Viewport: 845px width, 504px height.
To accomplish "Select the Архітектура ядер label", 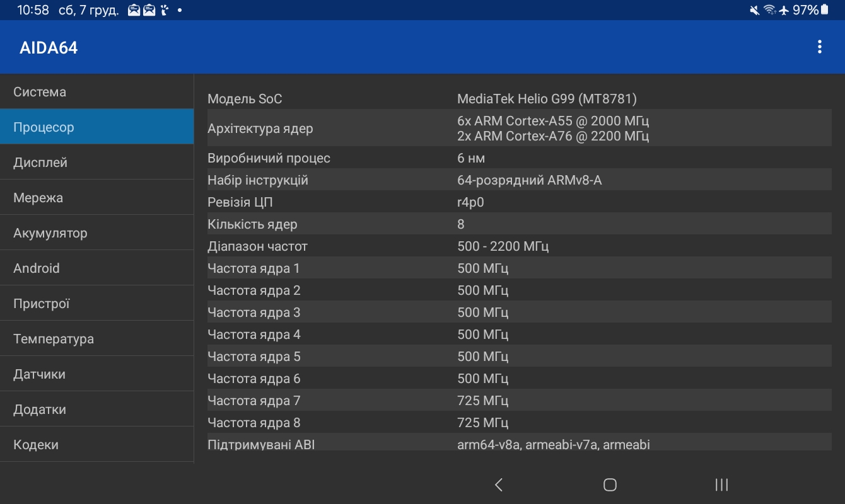I will click(x=260, y=129).
